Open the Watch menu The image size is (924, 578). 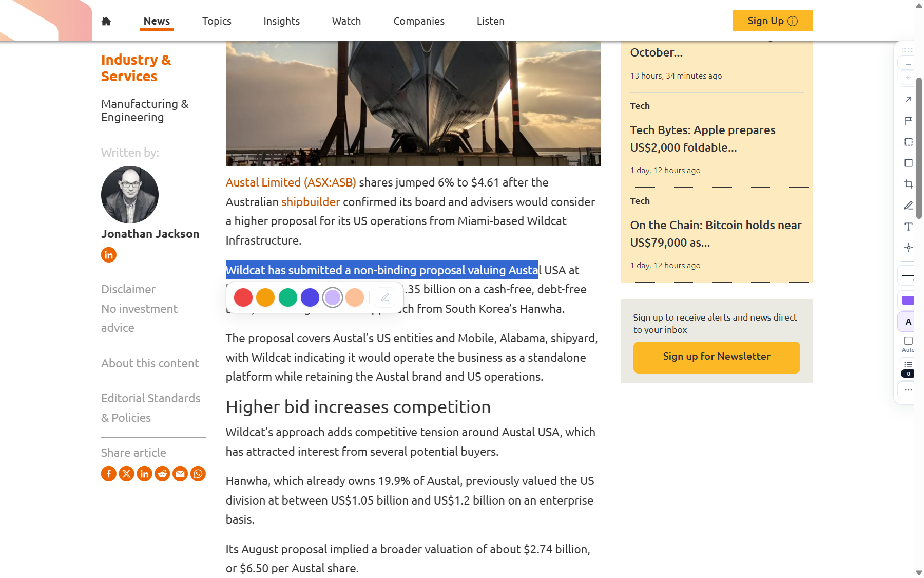pyautogui.click(x=346, y=21)
